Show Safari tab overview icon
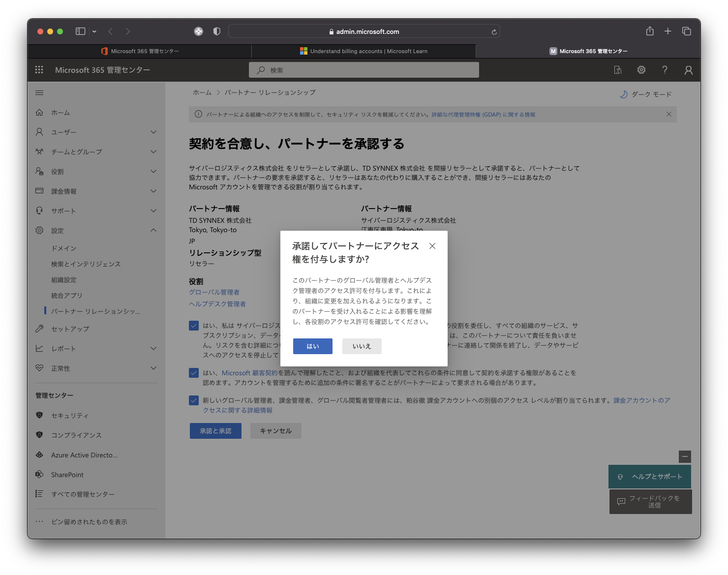 tap(687, 31)
